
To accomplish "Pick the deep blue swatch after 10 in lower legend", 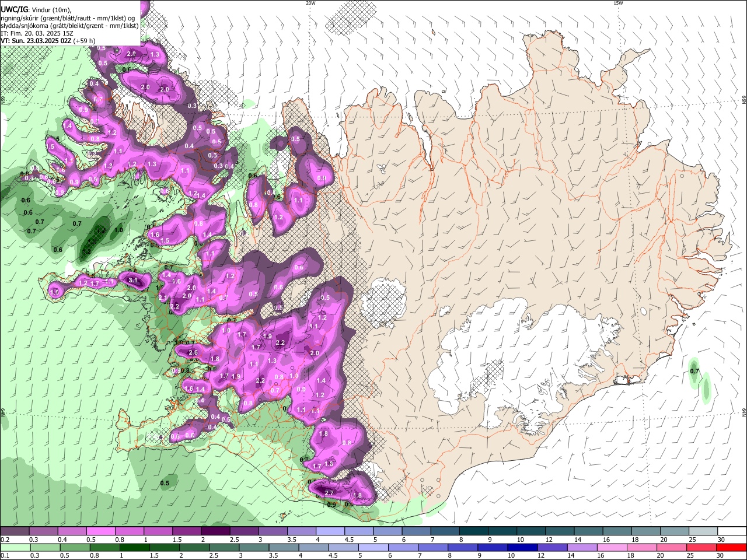I will [x=521, y=547].
